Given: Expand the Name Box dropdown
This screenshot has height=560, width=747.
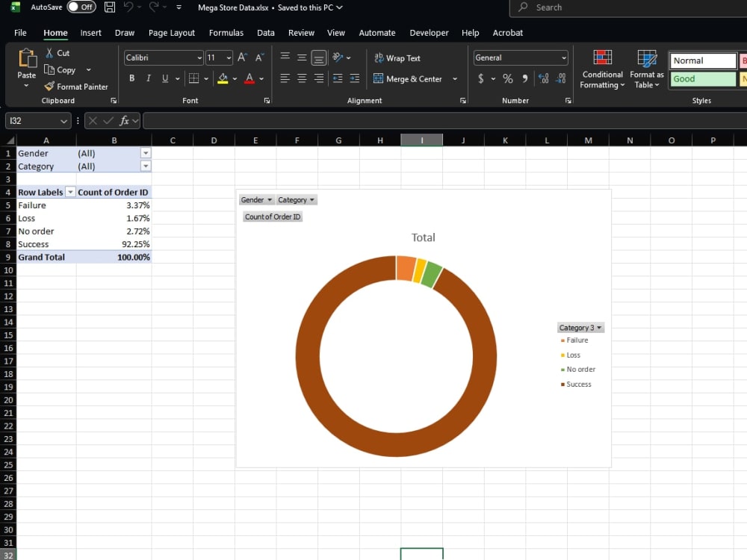Looking at the screenshot, I should click(63, 122).
